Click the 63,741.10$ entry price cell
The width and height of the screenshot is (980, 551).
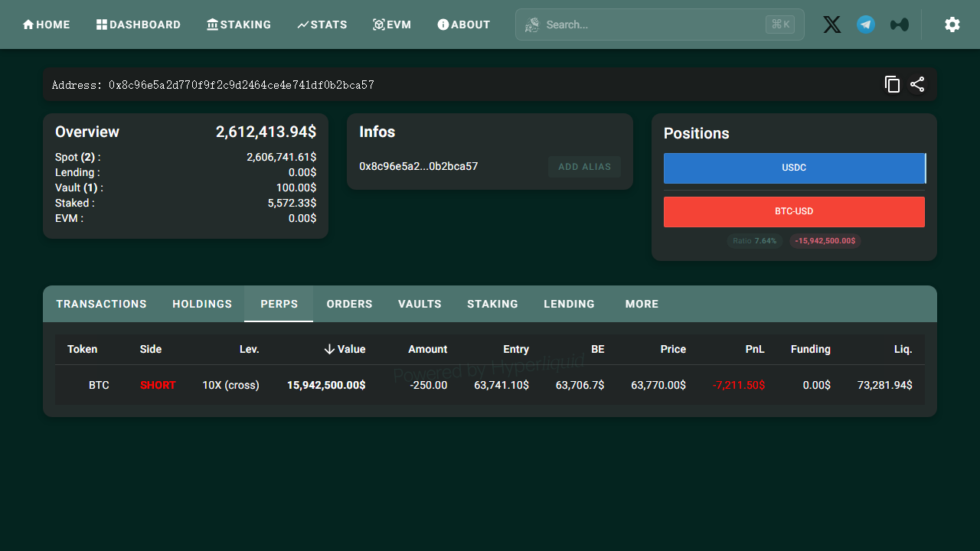click(x=501, y=385)
